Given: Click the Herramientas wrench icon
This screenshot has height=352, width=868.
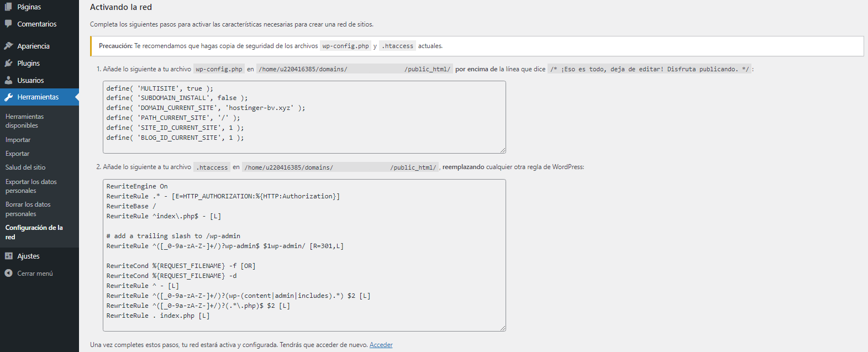Looking at the screenshot, I should [8, 97].
